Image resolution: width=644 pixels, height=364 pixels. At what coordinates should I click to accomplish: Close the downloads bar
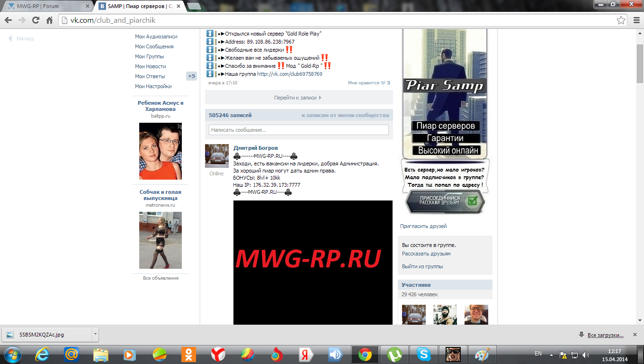pyautogui.click(x=636, y=335)
